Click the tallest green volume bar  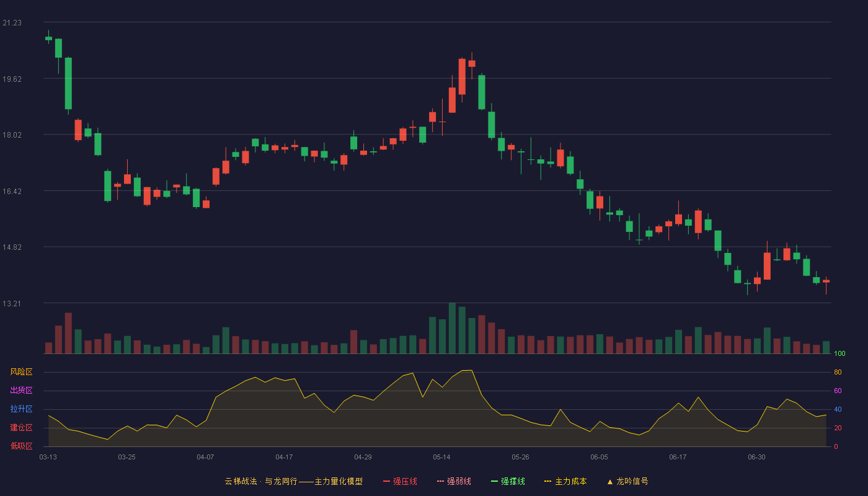pos(452,328)
